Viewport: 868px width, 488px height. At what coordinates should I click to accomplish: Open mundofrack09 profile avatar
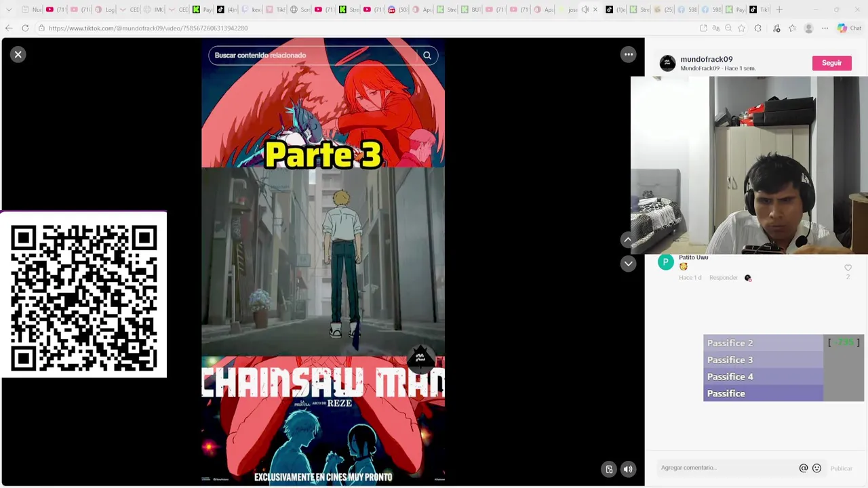668,63
